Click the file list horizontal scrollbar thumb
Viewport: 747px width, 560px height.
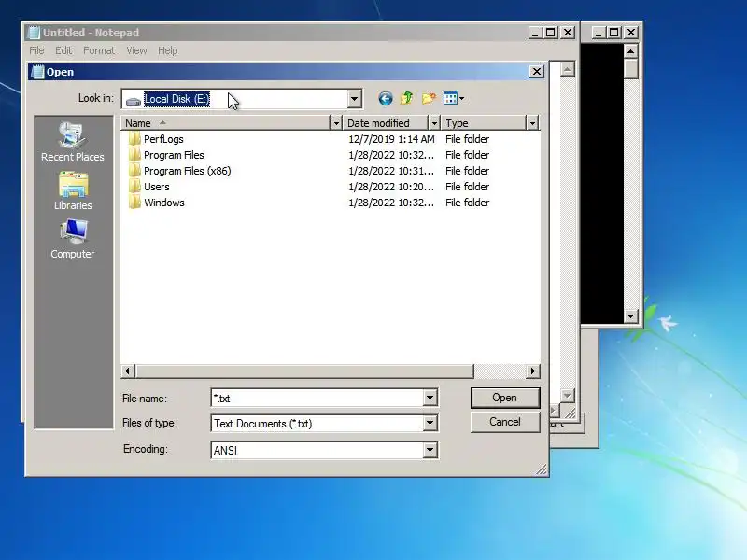coord(304,371)
